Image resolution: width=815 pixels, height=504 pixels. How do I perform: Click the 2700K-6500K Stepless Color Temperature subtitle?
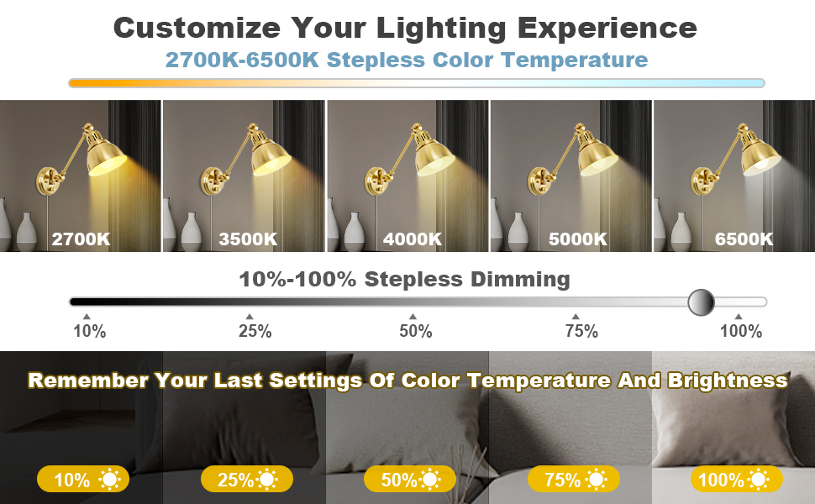click(407, 60)
